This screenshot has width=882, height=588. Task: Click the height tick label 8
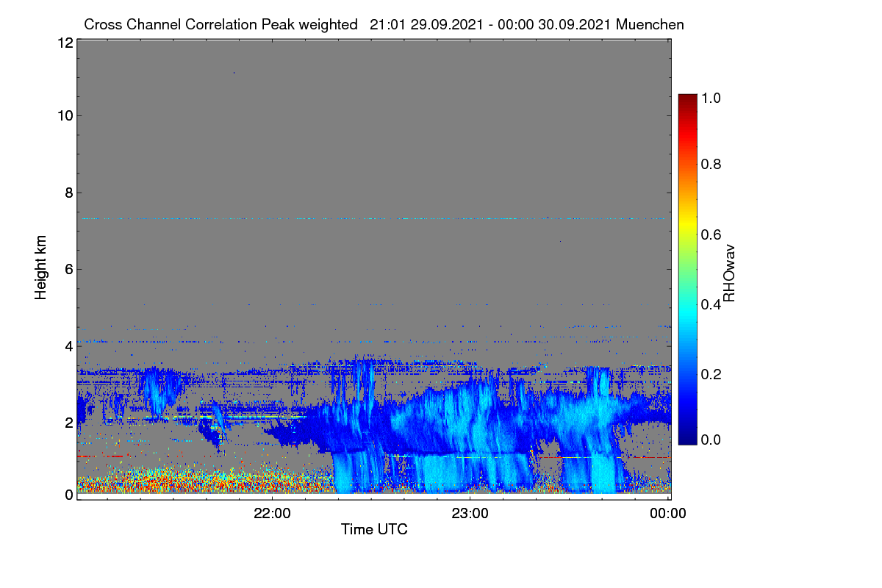[68, 193]
